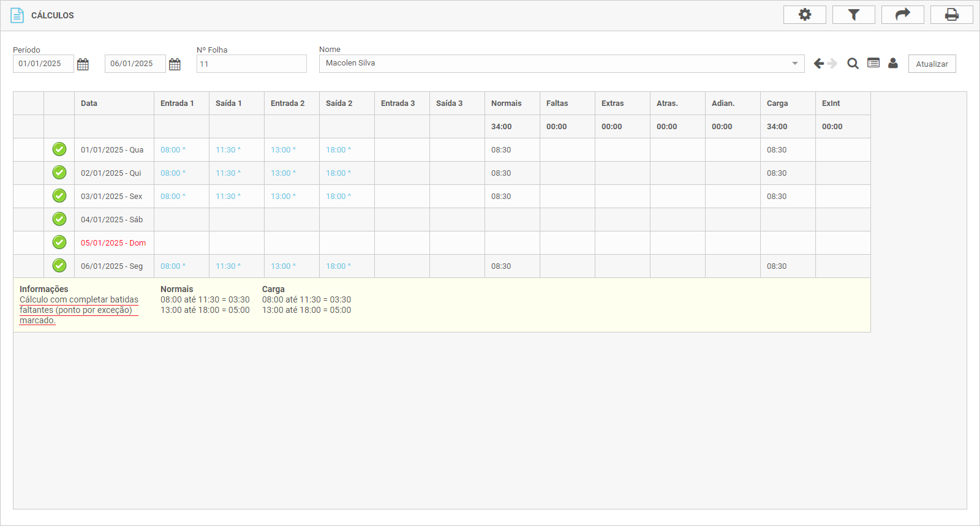980x526 pixels.
Task: Click the Data column header
Action: point(89,103)
